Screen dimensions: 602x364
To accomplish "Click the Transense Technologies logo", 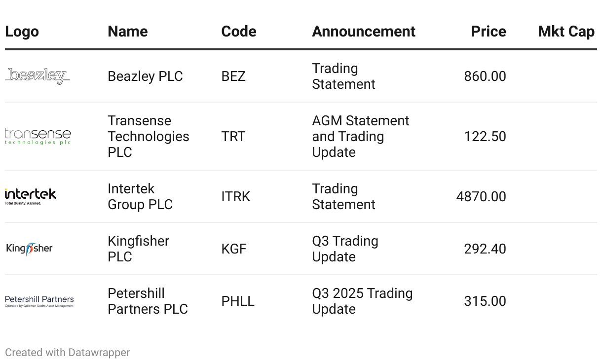I will [38, 136].
